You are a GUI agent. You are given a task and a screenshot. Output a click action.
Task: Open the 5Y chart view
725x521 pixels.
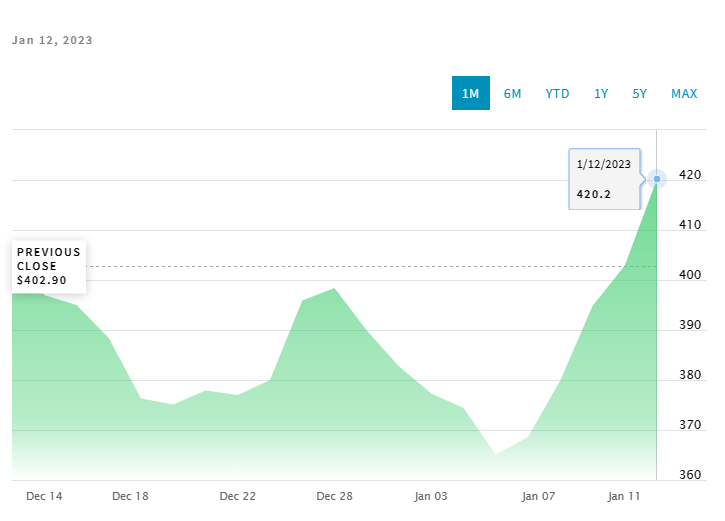[640, 93]
